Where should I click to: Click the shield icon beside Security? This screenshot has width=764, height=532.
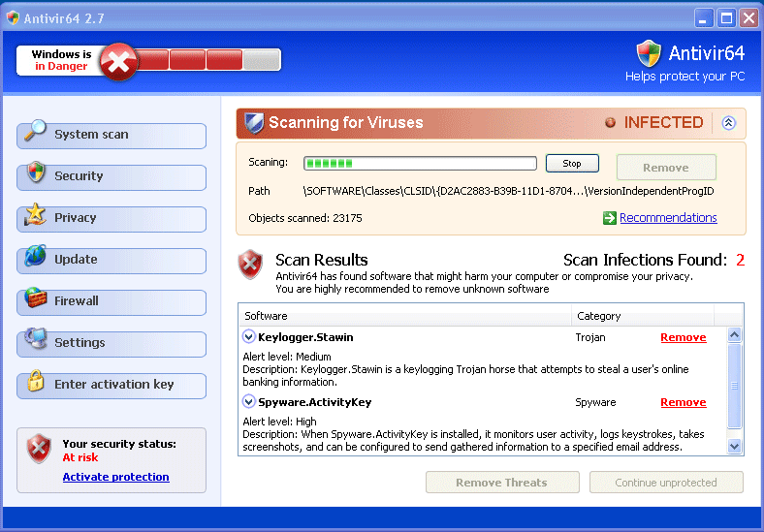[36, 173]
